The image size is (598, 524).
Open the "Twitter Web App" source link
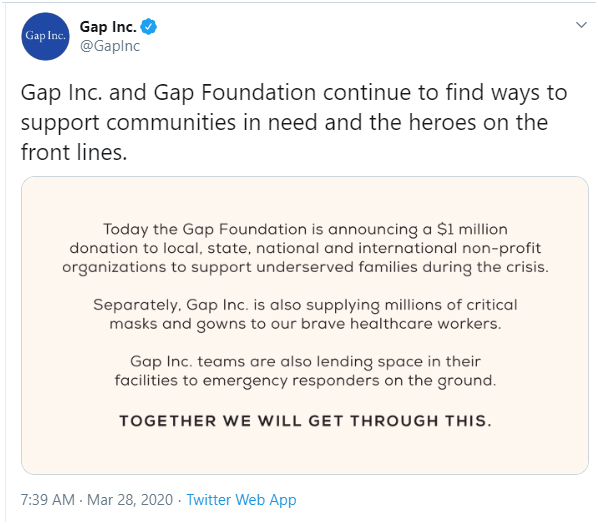241,500
